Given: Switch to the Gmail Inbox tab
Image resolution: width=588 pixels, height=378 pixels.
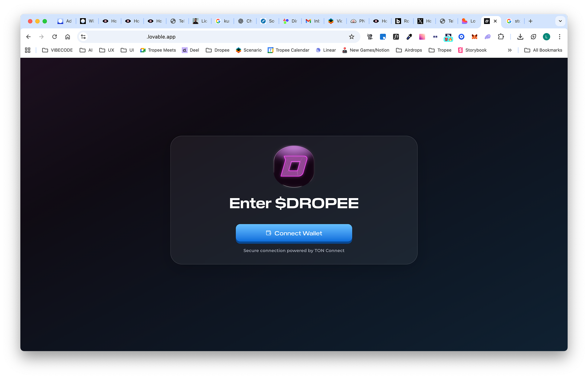Looking at the screenshot, I should tap(312, 21).
